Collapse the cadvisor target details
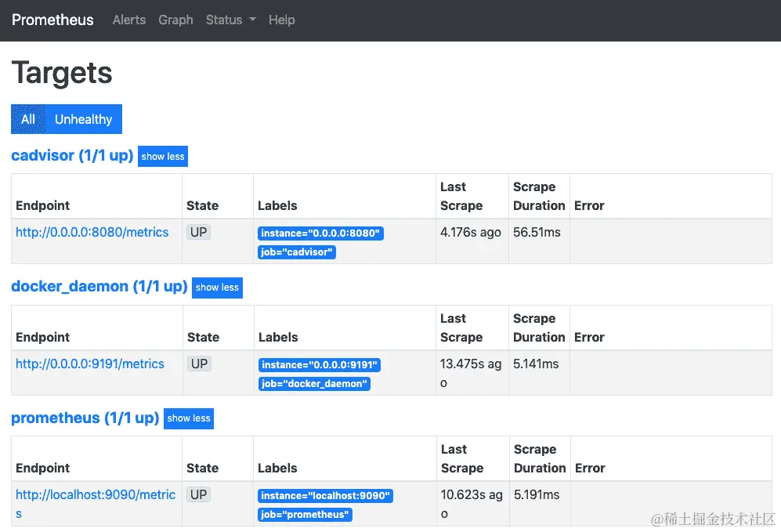Screen dimensions: 781x532 click(x=162, y=156)
